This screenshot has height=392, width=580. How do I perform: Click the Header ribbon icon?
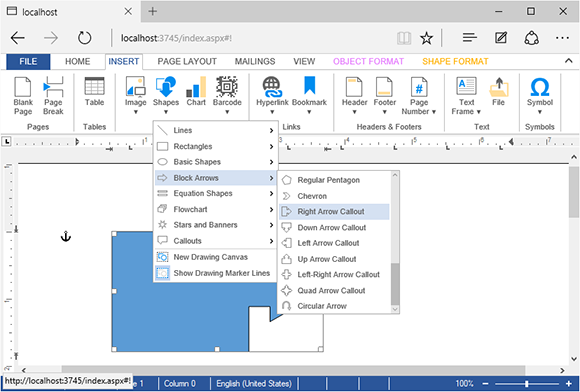click(x=354, y=95)
